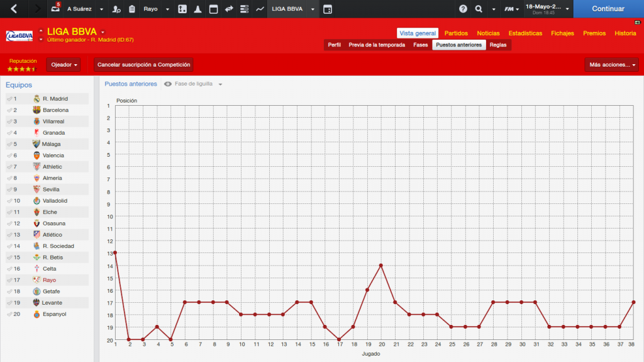
Task: Open the calendar schedule icon
Action: pos(213,9)
